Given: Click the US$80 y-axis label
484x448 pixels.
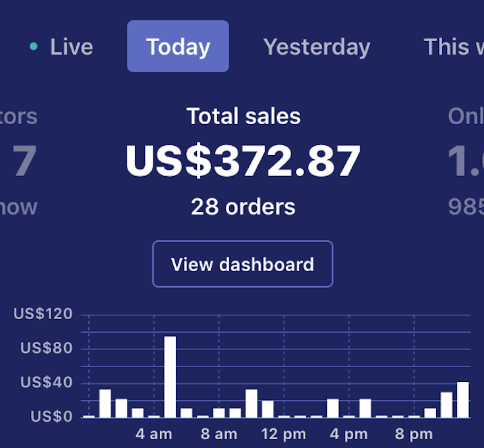Looking at the screenshot, I should pyautogui.click(x=46, y=349).
